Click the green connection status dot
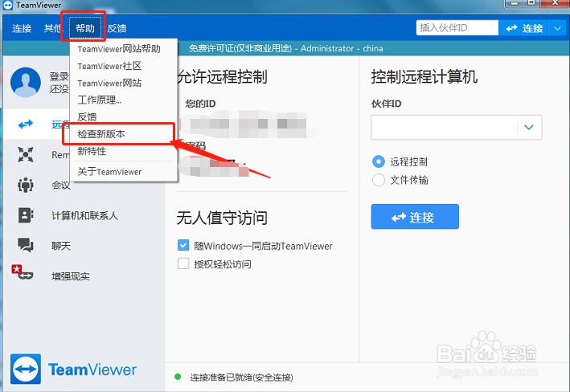The height and width of the screenshot is (392, 570). pos(178,377)
